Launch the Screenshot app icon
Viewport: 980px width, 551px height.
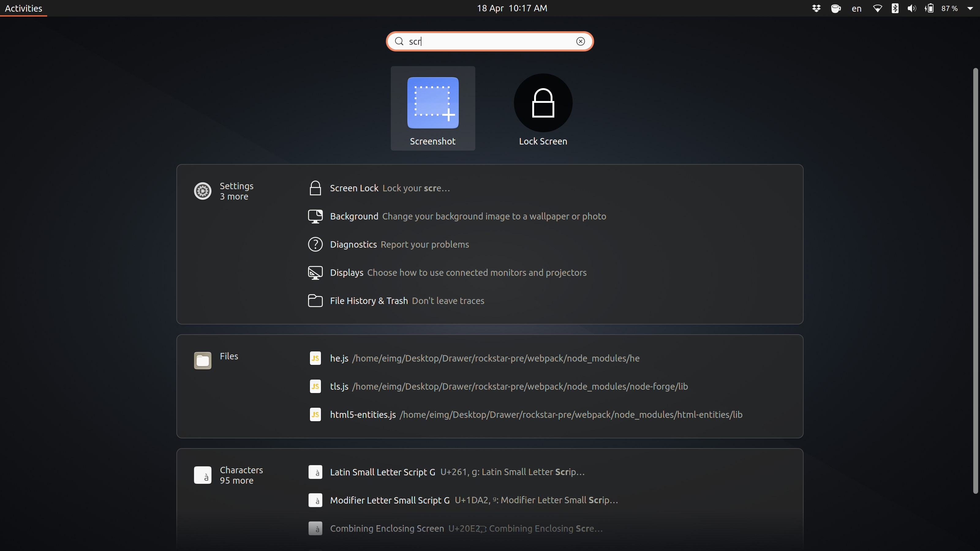pos(432,103)
